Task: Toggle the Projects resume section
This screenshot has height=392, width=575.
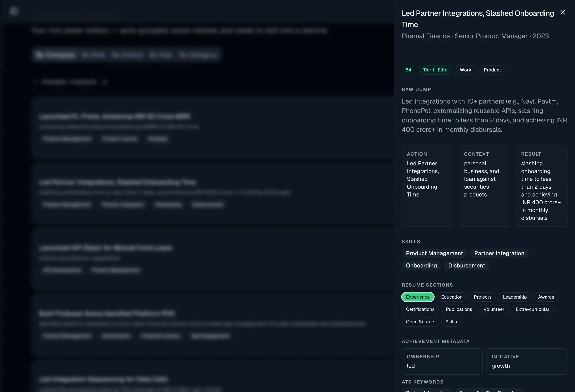Action: (x=482, y=297)
